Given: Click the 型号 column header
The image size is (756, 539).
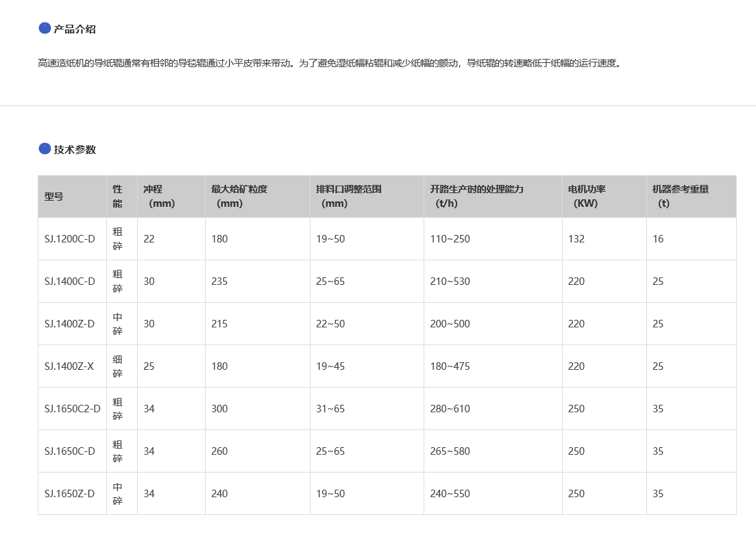Looking at the screenshot, I should click(x=54, y=197).
